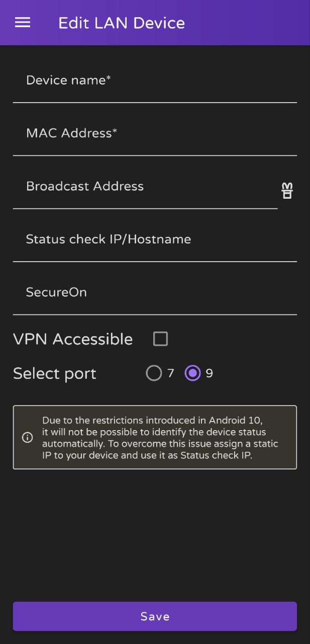The width and height of the screenshot is (310, 644).
Task: Click the Select port label
Action: (x=54, y=373)
